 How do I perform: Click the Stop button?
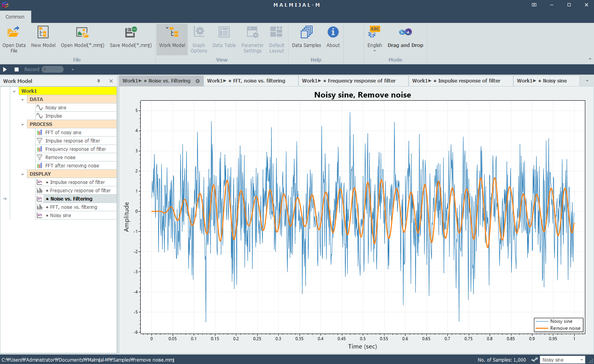[x=17, y=69]
